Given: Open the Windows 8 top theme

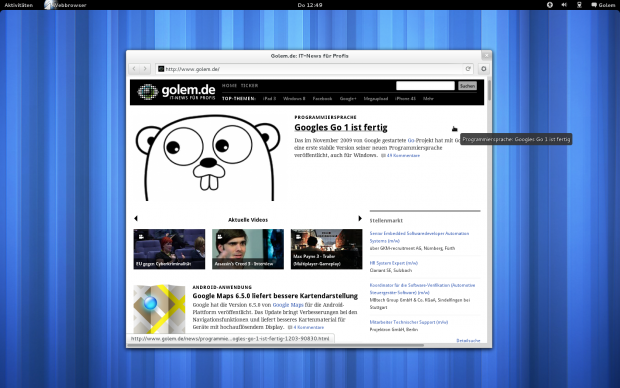Looking at the screenshot, I should tap(294, 98).
